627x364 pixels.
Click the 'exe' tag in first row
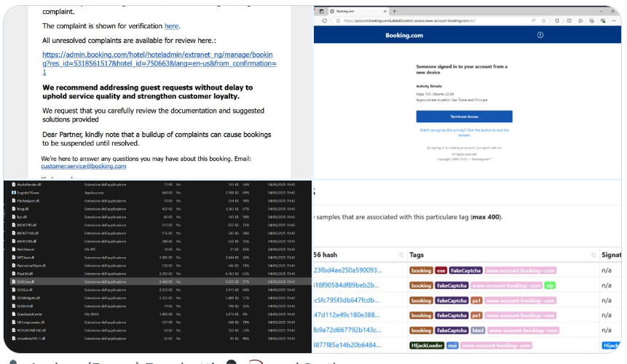click(441, 271)
